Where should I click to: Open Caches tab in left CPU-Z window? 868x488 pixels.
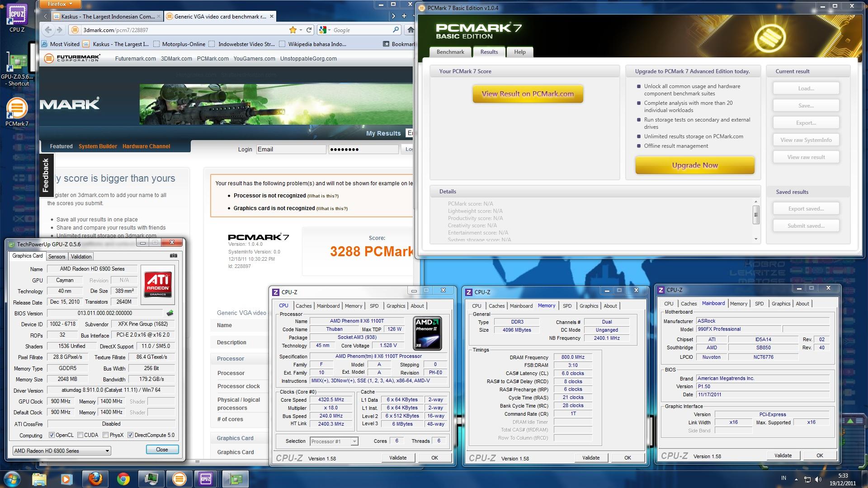(x=303, y=306)
